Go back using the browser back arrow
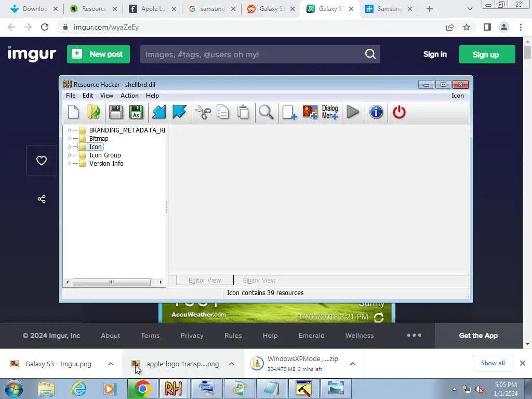The width and height of the screenshot is (532, 399). click(x=11, y=27)
